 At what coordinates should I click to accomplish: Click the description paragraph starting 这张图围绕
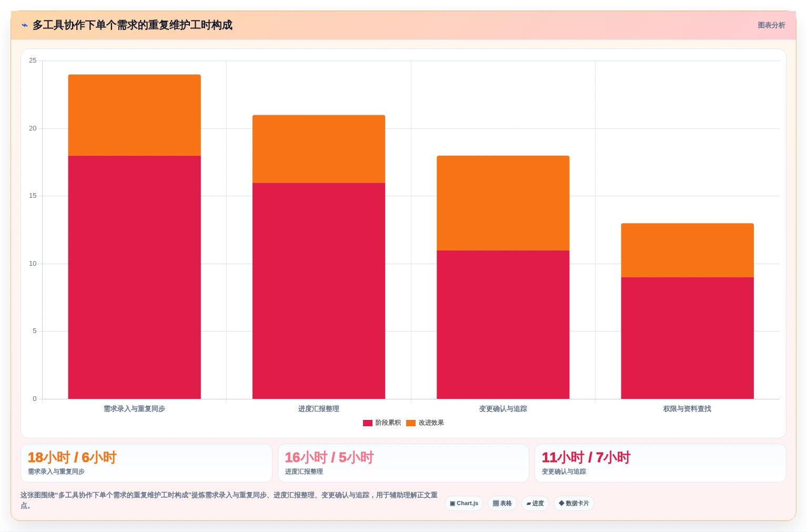coord(229,500)
